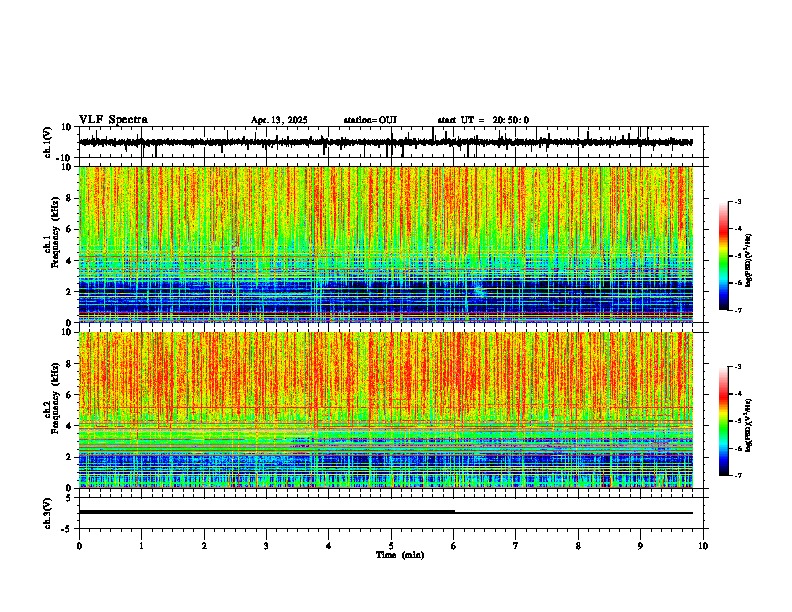
Task: Click the ch.1 voltage waveform trace
Action: pos(386,142)
